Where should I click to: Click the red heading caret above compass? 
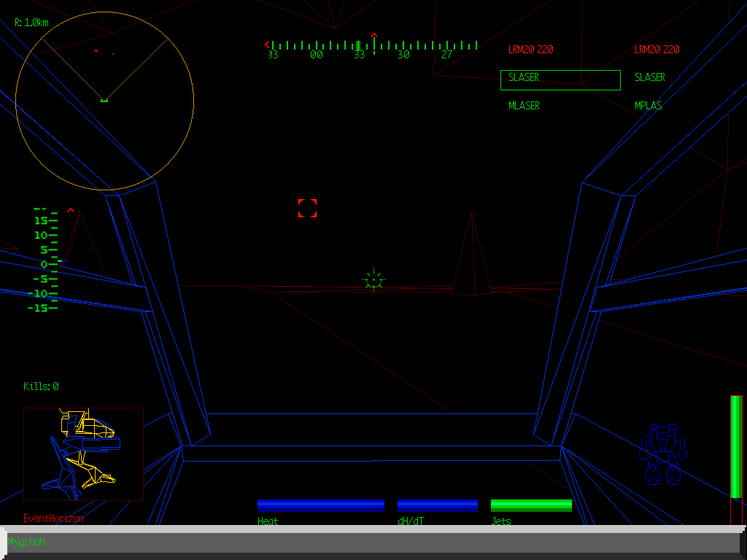tap(374, 35)
